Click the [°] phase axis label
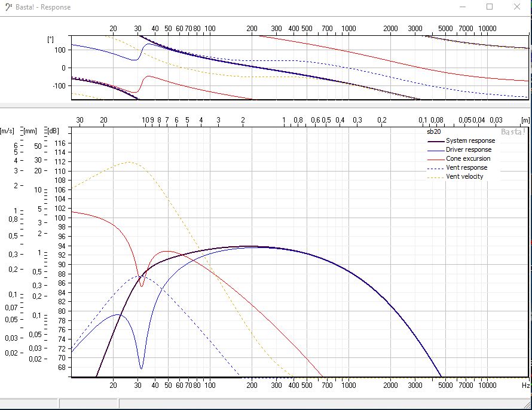Image resolution: width=532 pixels, height=410 pixels. [x=51, y=39]
